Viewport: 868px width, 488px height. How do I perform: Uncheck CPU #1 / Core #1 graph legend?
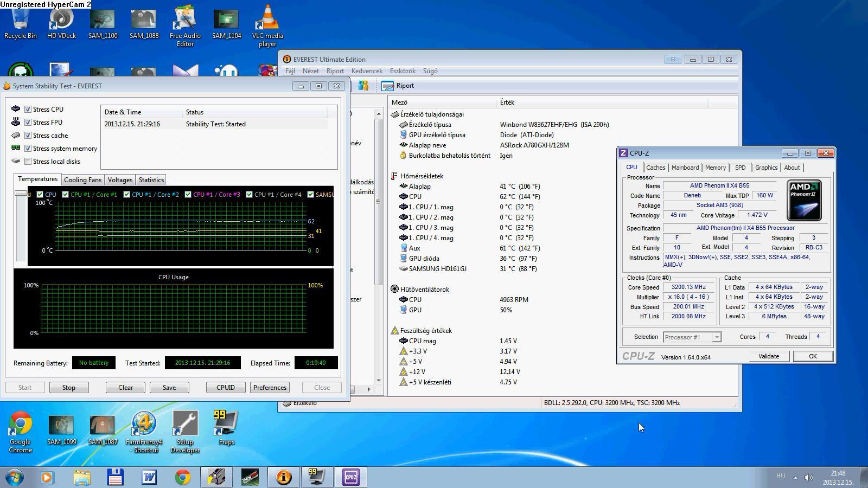point(66,195)
